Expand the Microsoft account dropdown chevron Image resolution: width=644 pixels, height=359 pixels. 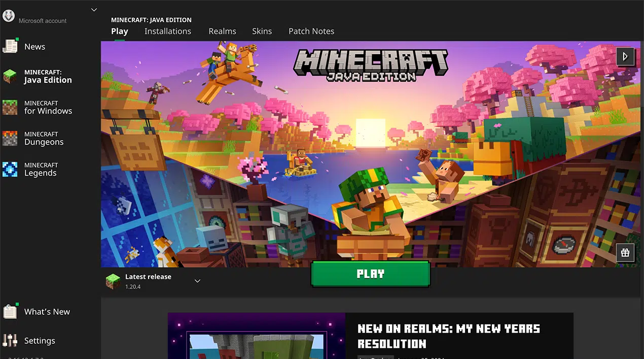tap(94, 10)
